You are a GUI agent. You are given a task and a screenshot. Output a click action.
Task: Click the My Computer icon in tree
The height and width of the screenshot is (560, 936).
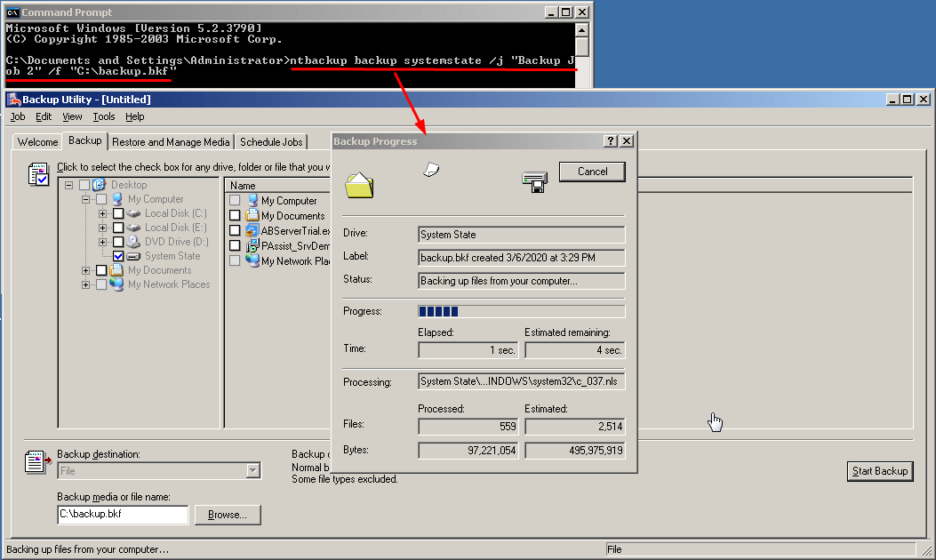(117, 199)
